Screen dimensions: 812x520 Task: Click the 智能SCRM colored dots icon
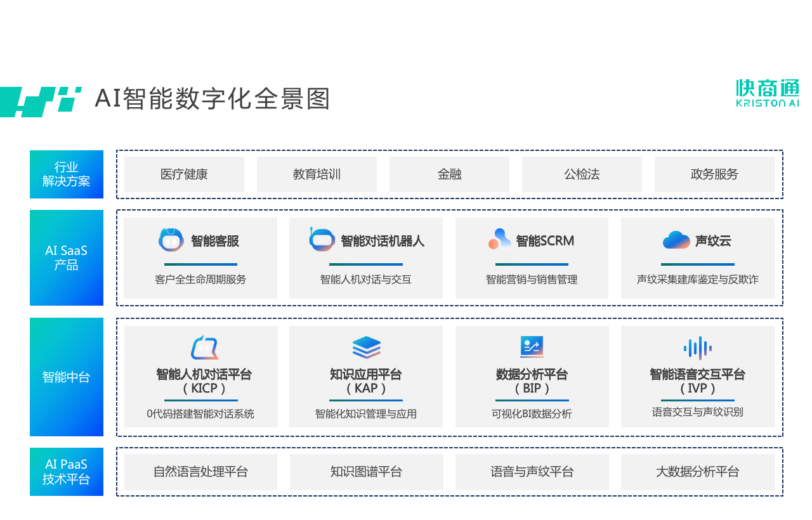pyautogui.click(x=499, y=240)
